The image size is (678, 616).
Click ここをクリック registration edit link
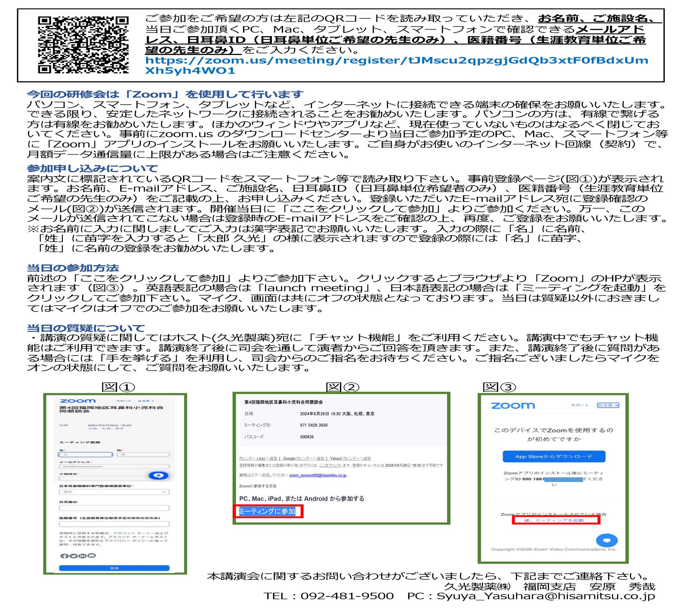pos(329,466)
